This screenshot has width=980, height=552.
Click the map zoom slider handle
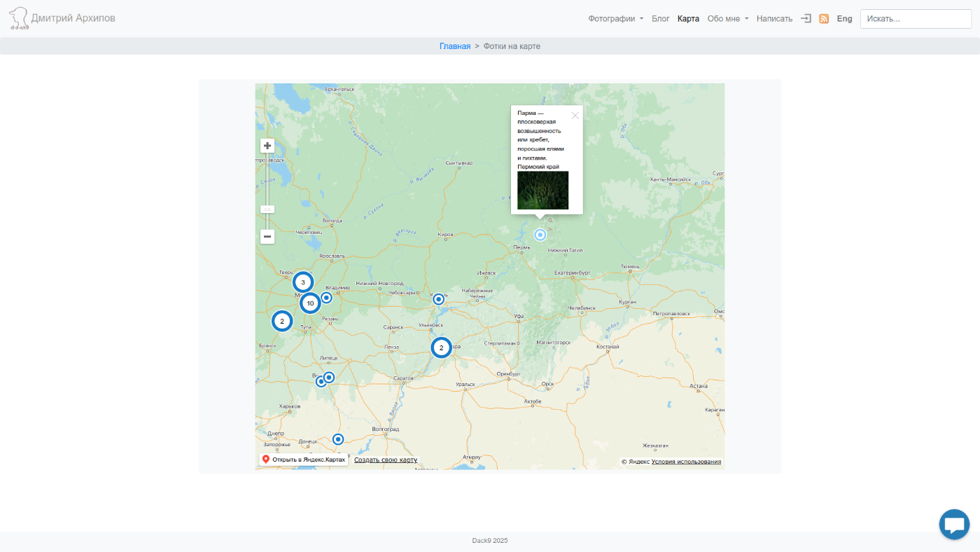click(267, 209)
